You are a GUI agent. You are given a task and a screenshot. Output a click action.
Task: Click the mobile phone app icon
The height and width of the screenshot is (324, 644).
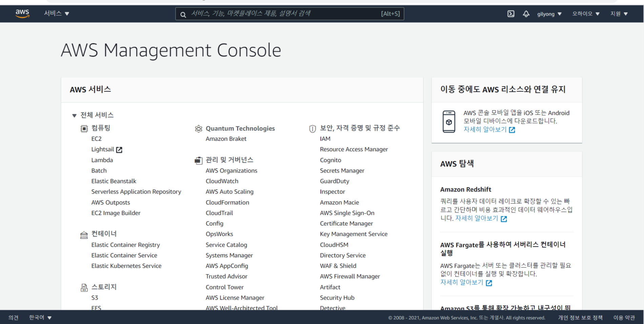tap(449, 121)
